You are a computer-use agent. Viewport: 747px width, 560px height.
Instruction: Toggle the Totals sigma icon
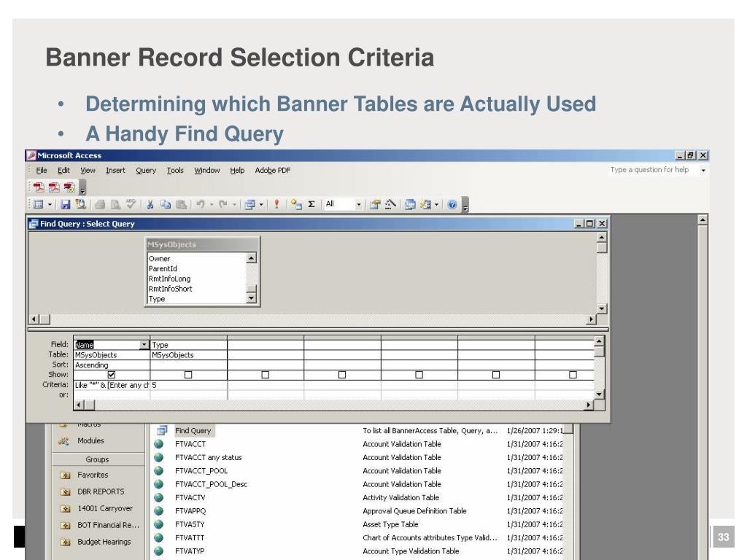(311, 204)
